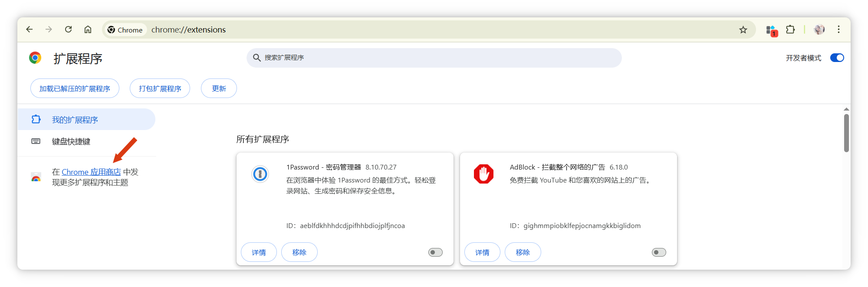Click the scrollbar up arrow
This screenshot has width=868, height=287.
click(846, 109)
